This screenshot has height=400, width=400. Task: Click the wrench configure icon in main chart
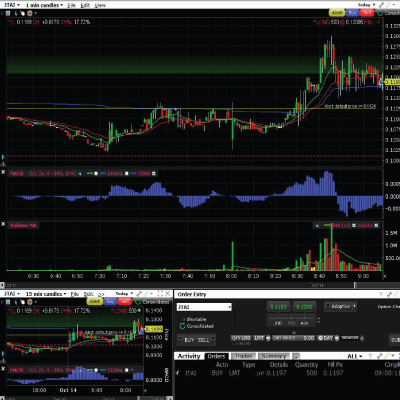pyautogui.click(x=381, y=5)
